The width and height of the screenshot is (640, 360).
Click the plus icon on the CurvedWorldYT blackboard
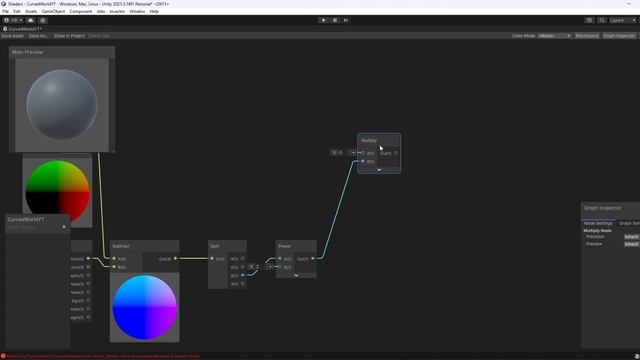coord(64,227)
